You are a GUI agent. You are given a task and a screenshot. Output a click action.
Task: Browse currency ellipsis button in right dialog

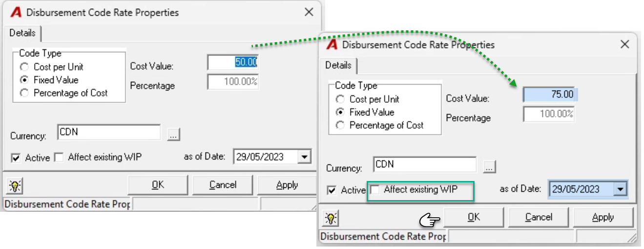click(x=490, y=167)
